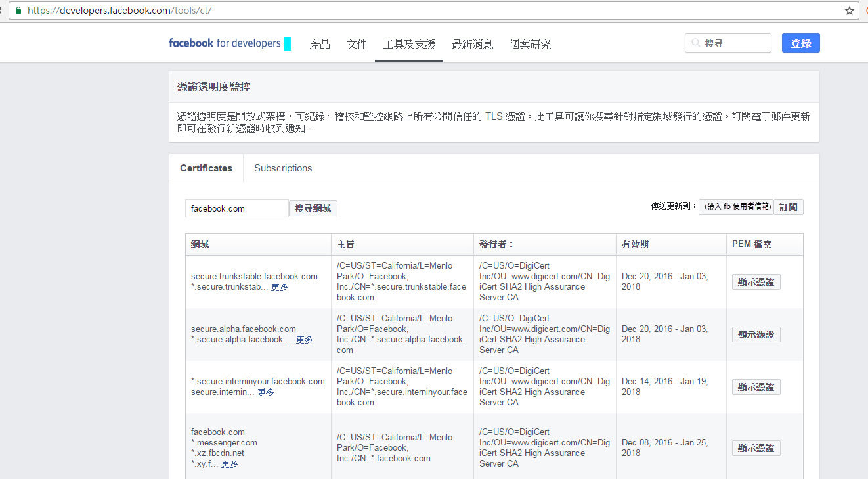
Task: Show certificate for secure.trunkstable.facebook.com row
Action: 756,282
